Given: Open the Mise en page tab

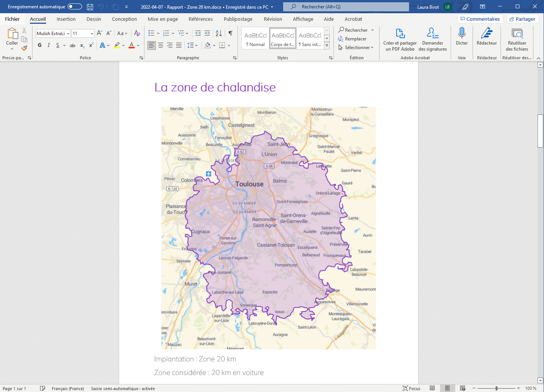Looking at the screenshot, I should coord(163,19).
